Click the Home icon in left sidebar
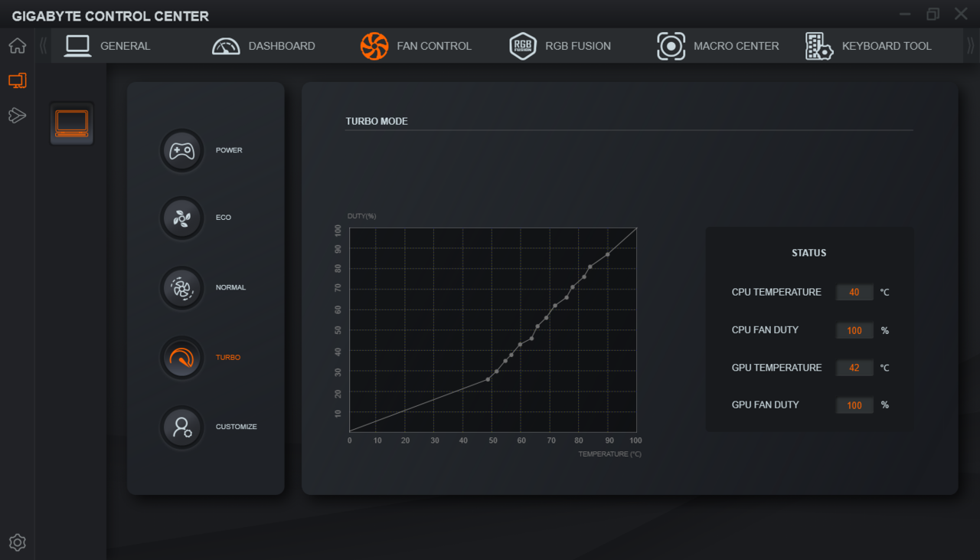This screenshot has width=980, height=560. point(17,46)
